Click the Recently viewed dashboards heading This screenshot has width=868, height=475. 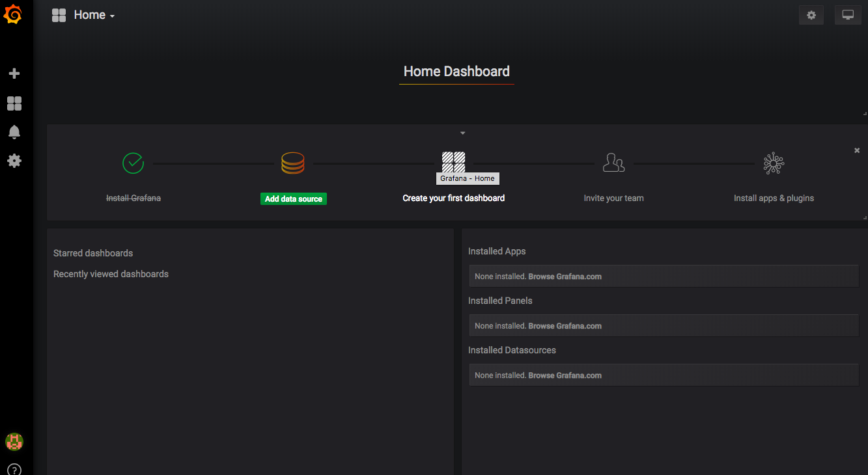[x=111, y=274]
